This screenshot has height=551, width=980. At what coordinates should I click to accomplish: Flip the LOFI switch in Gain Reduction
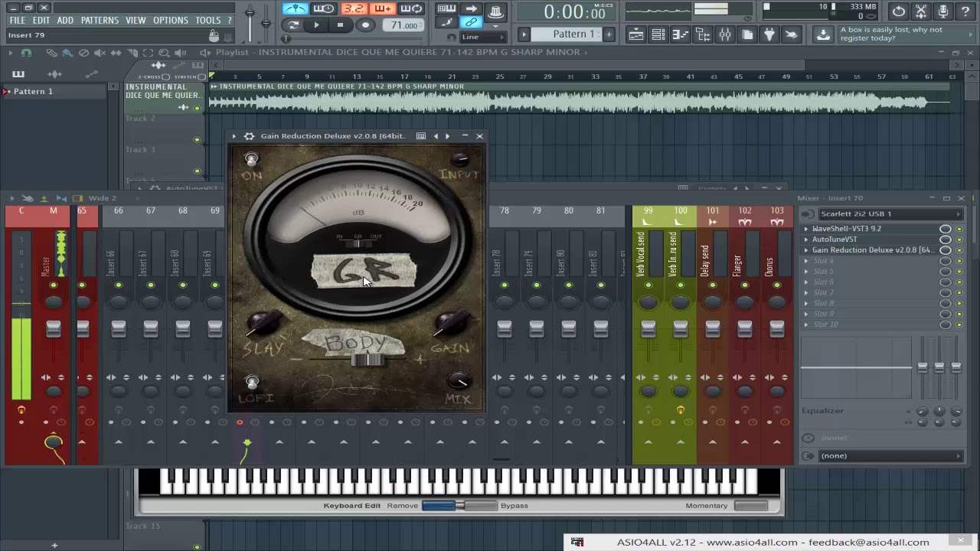pyautogui.click(x=252, y=381)
